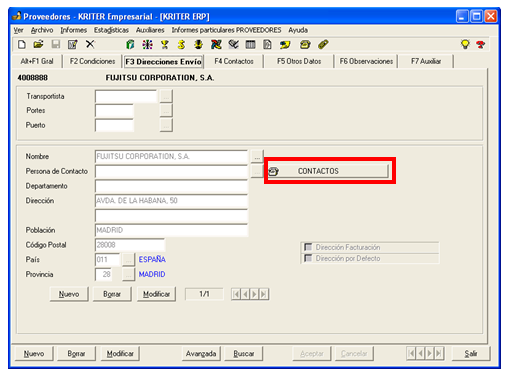Click Borrar button next to 1/1 counter
This screenshot has width=517, height=377.
pos(112,294)
